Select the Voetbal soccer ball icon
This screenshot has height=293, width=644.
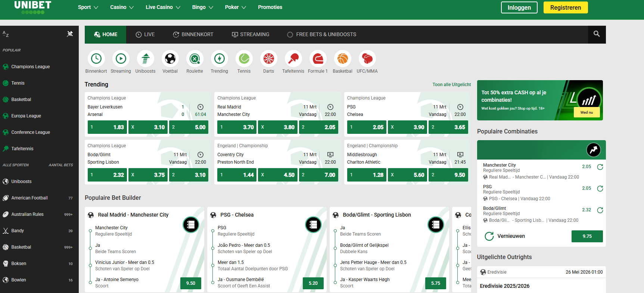[x=170, y=59]
